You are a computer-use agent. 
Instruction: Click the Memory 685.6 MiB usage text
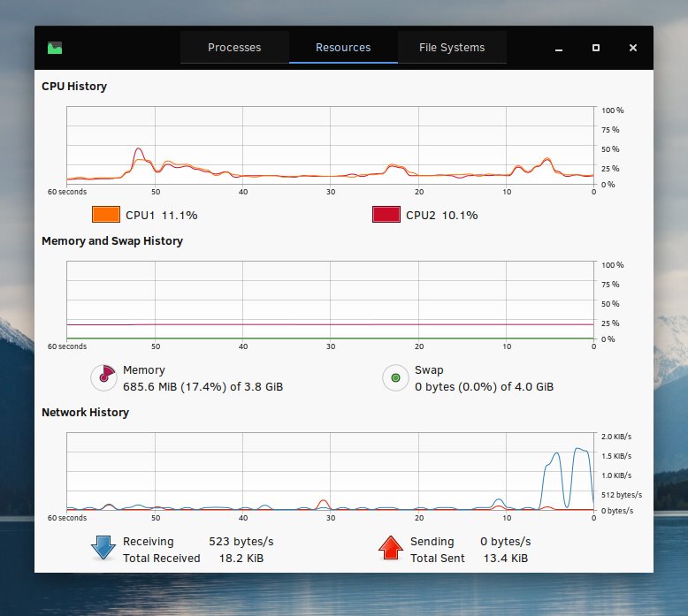tap(203, 387)
